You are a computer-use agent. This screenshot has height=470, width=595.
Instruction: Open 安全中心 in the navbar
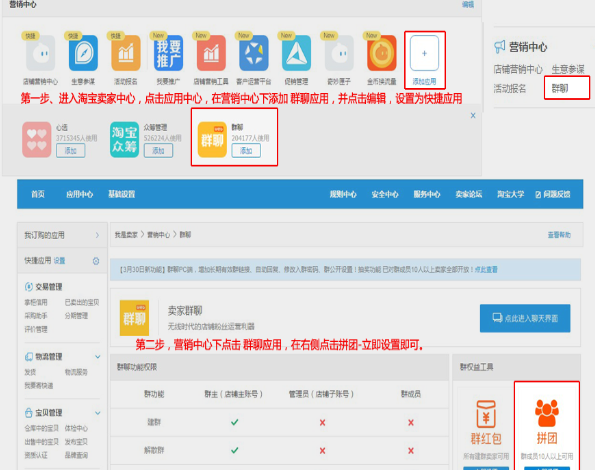click(x=385, y=194)
